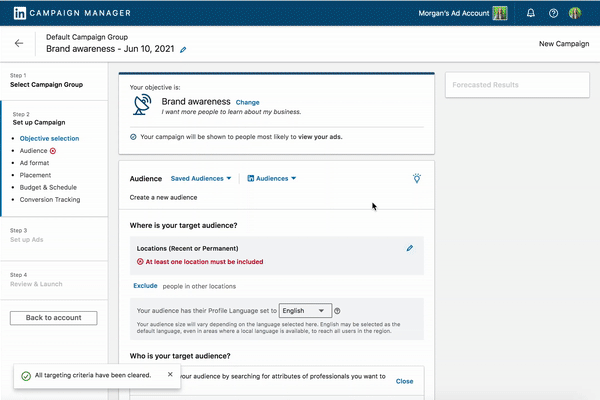Screen dimensions: 600x400
Task: Open the Profile Language English dropdown
Action: (x=305, y=311)
